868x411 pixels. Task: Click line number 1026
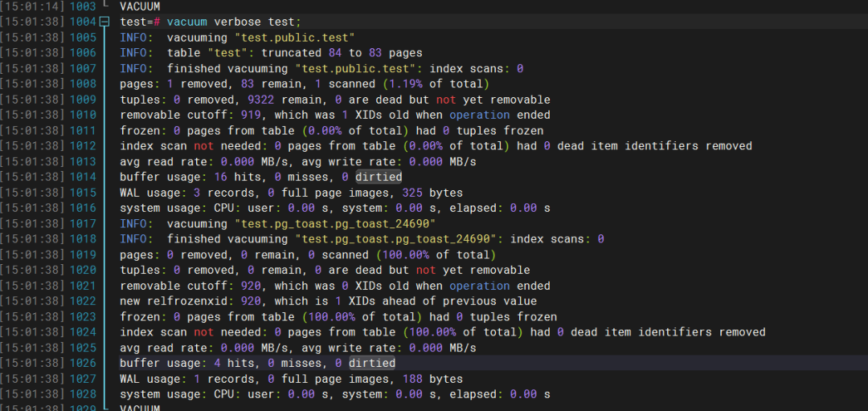[83, 364]
